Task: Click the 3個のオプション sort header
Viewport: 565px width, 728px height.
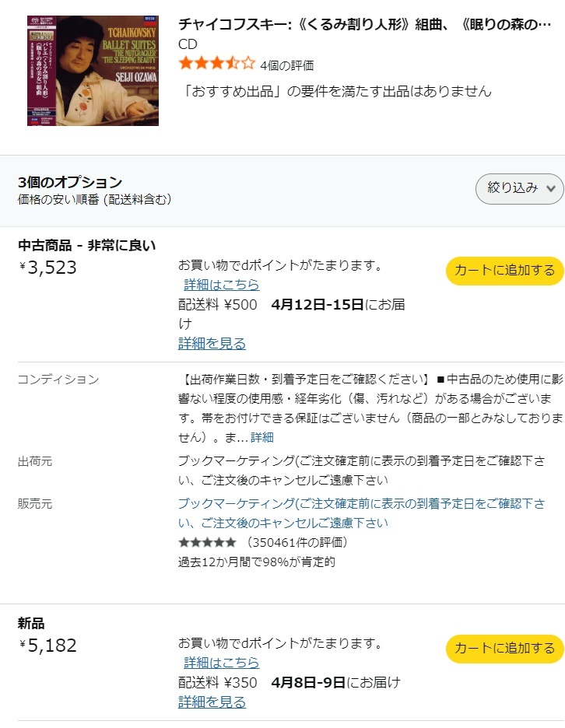Action: point(70,182)
